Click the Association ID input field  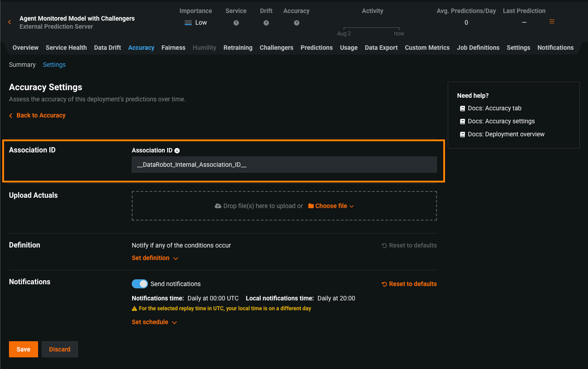[284, 165]
